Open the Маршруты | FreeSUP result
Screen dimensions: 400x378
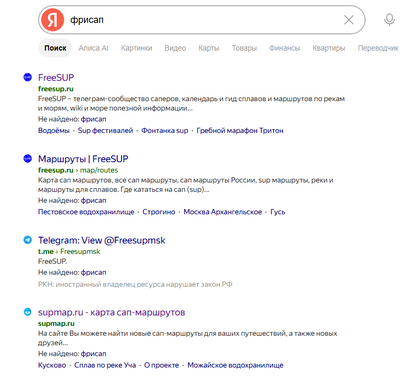click(x=83, y=159)
